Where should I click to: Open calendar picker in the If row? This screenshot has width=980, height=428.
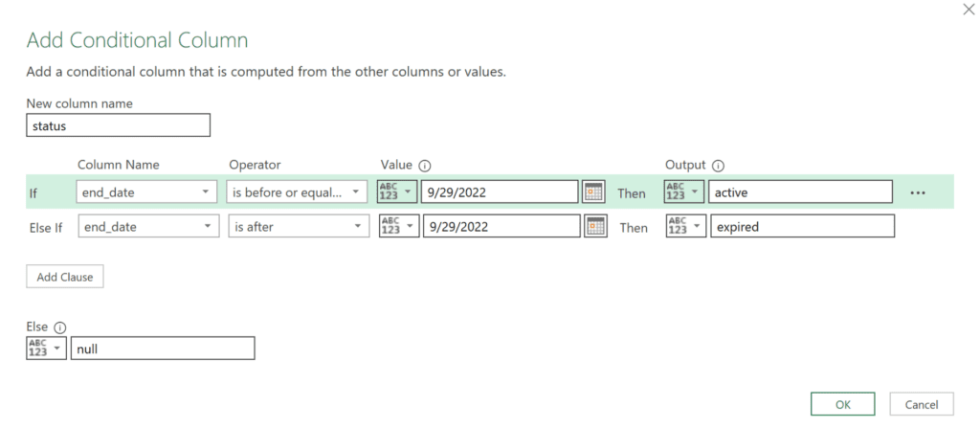tap(593, 192)
